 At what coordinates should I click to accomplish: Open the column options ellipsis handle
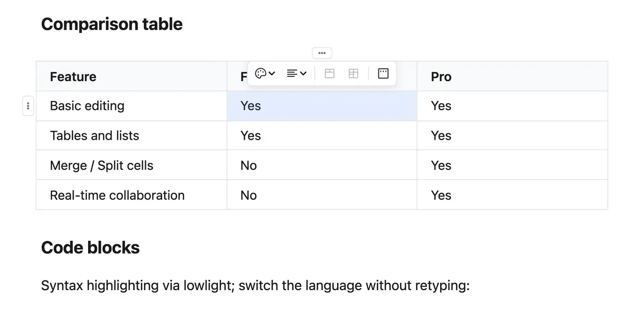pos(322,53)
